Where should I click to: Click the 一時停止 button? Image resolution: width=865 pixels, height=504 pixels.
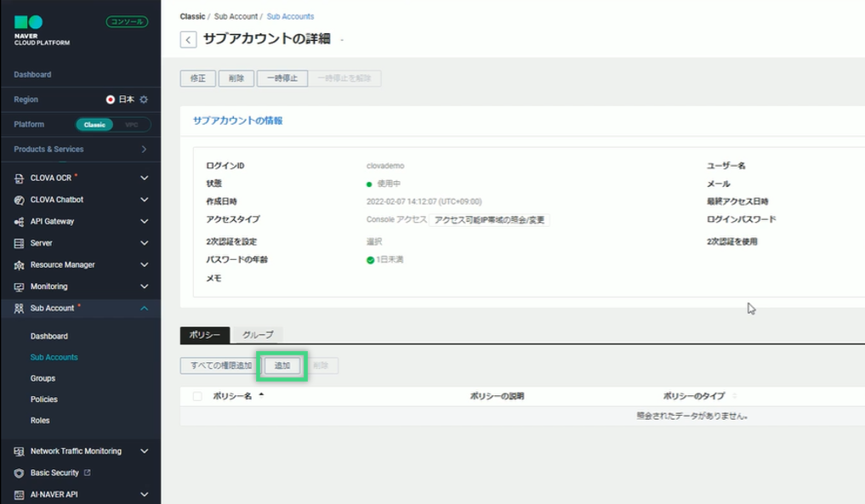(282, 78)
